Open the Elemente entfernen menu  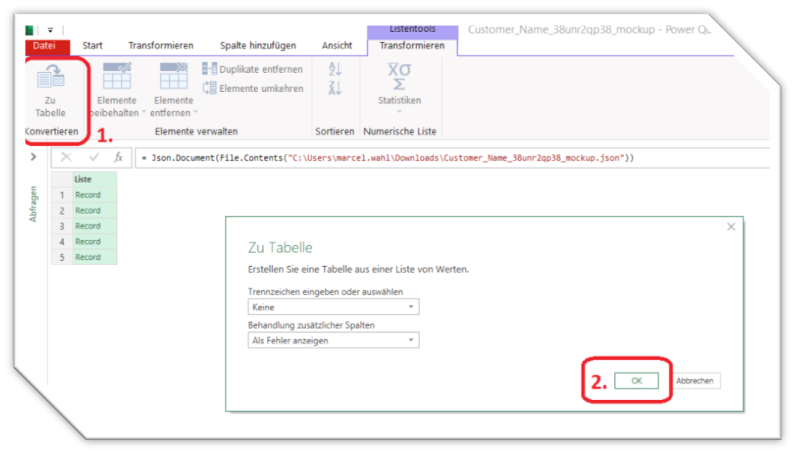pos(173,105)
